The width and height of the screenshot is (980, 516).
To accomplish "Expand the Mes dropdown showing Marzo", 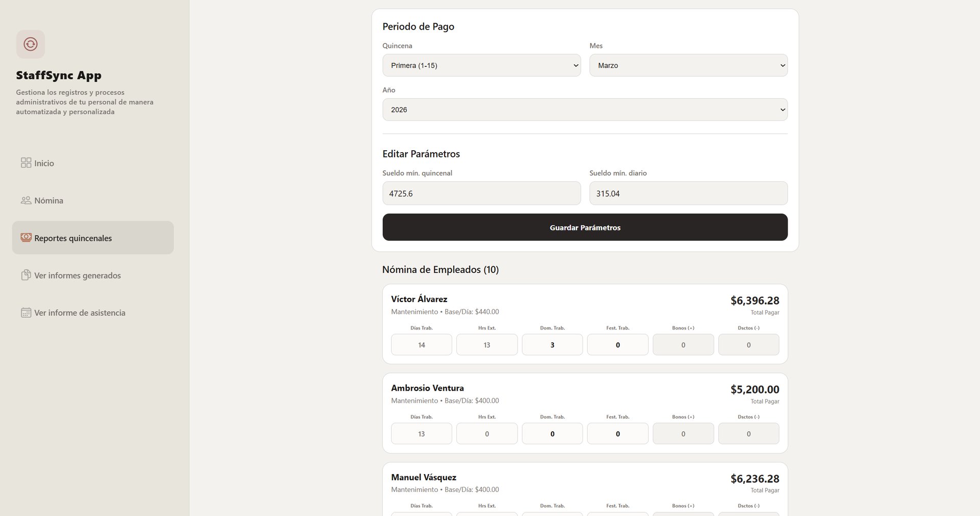I will point(688,65).
